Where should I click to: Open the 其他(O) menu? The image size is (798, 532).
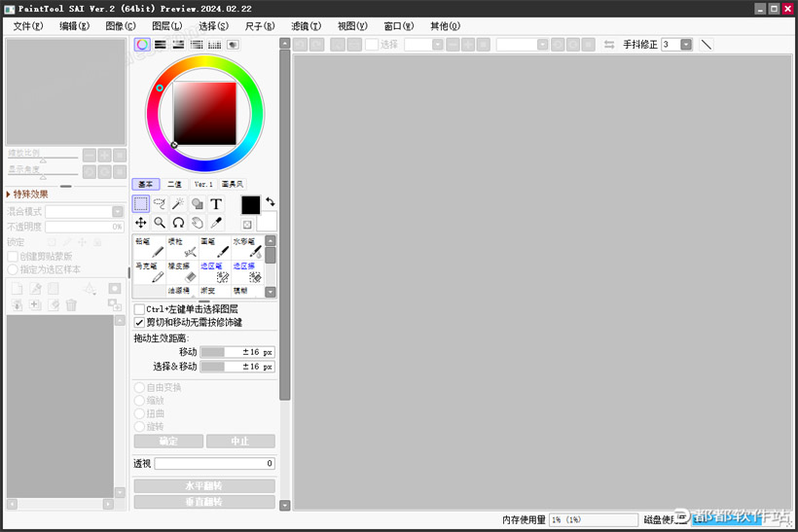[x=445, y=26]
